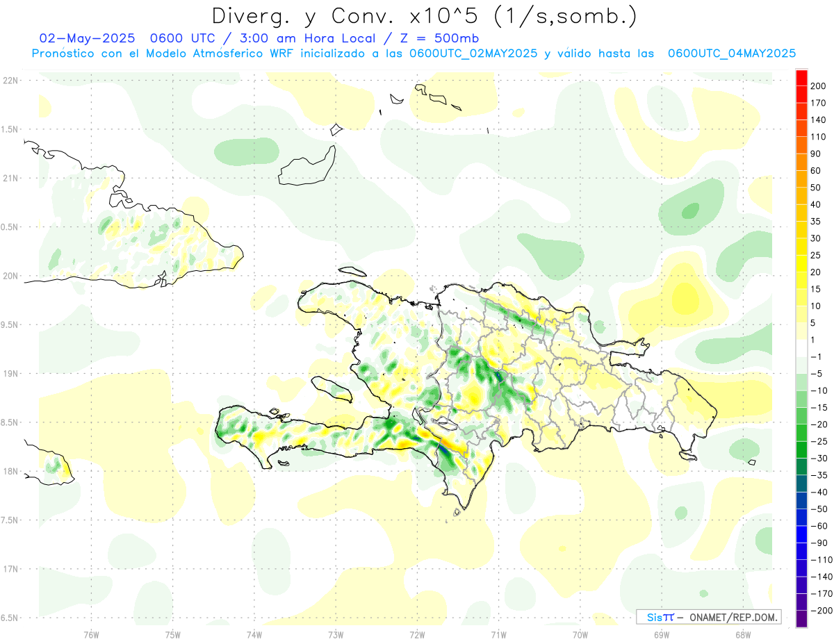
Task: Click the colorbar value '110' in upper range
Action: [819, 137]
